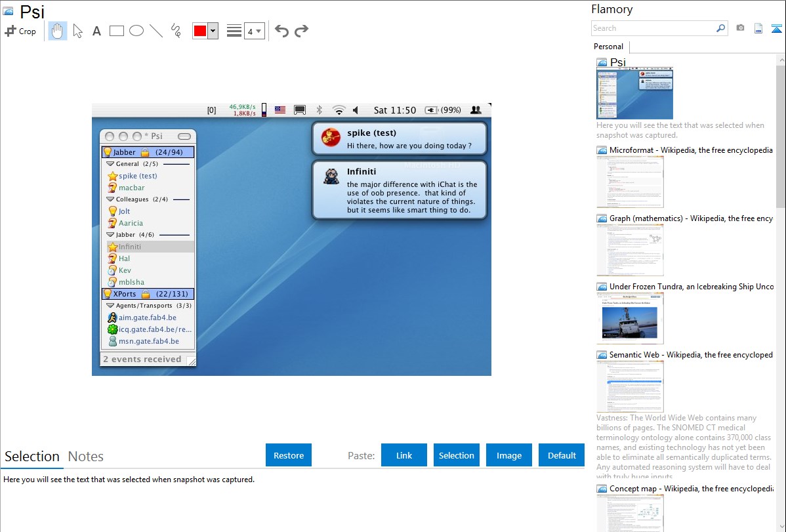
Task: Click the document page icon in Flamory header
Action: pos(758,28)
